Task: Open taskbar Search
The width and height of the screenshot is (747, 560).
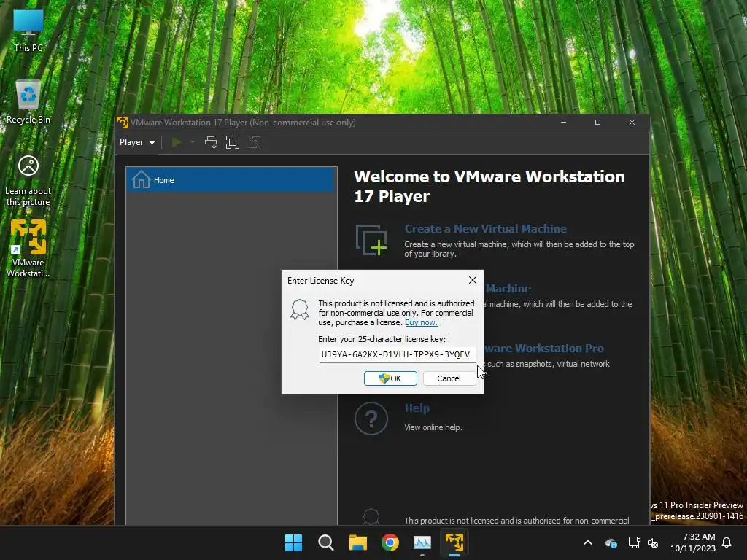Action: 326,542
